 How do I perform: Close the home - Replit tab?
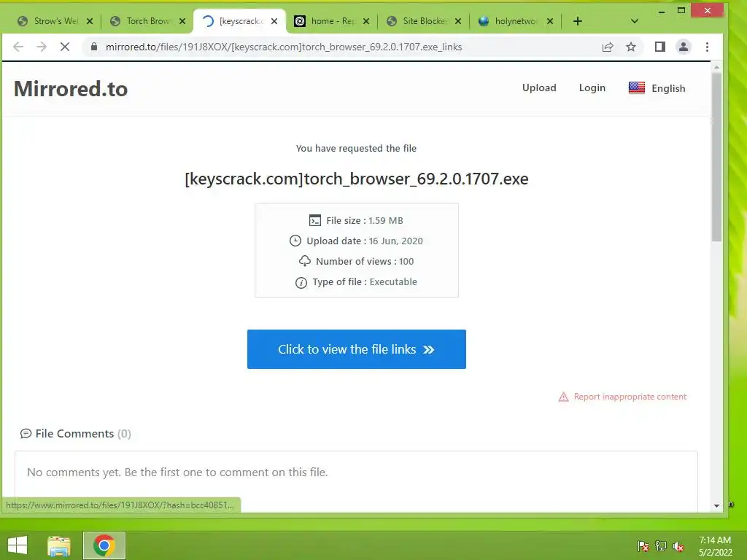(x=366, y=21)
